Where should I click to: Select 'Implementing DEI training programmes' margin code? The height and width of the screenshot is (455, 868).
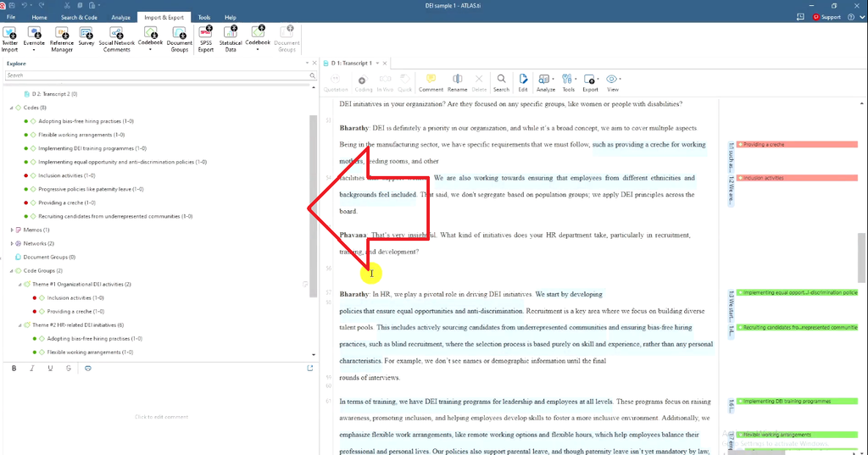[x=797, y=402]
